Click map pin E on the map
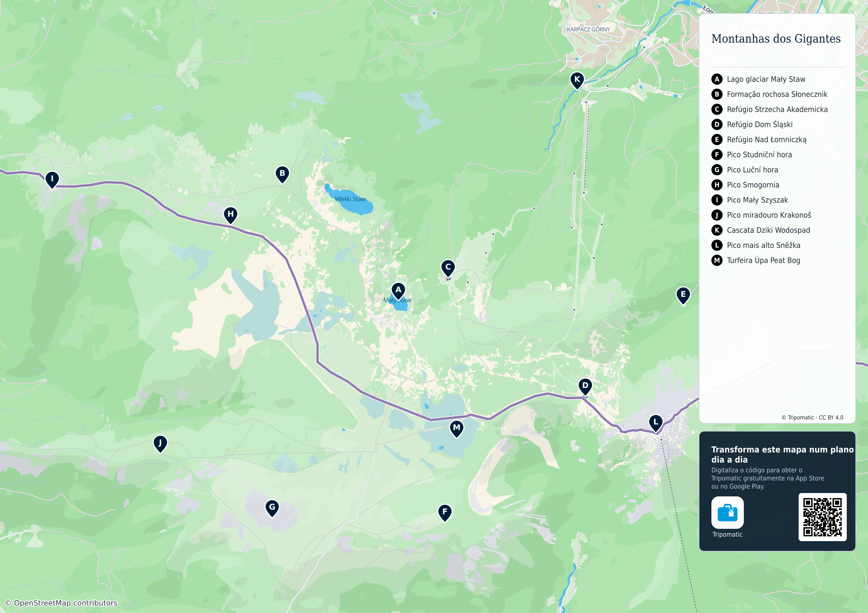Viewport: 868px width, 613px height. [x=683, y=295]
